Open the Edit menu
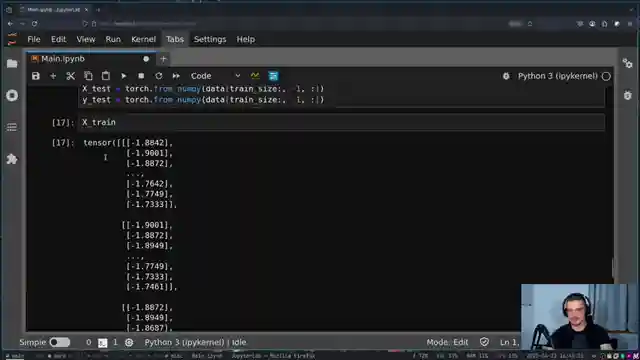The width and height of the screenshot is (640, 360). click(58, 39)
